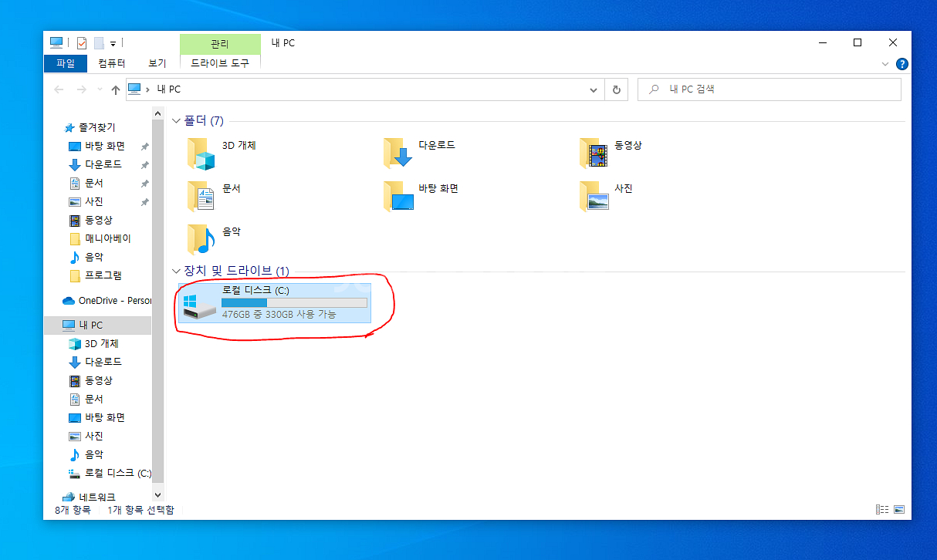Viewport: 937px width, 560px height.
Task: Switch to large icons view in status bar
Action: [x=899, y=510]
